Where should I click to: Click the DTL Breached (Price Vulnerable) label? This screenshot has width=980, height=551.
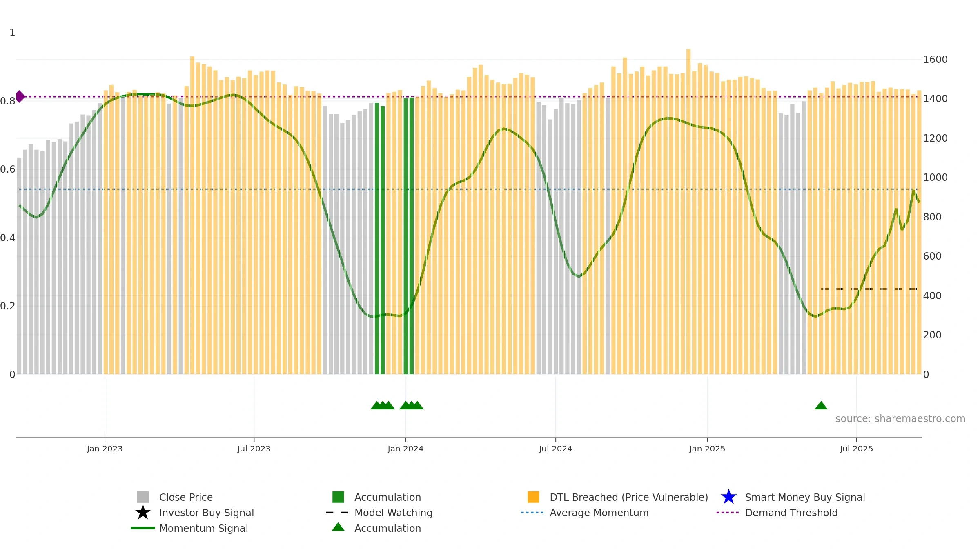(629, 497)
